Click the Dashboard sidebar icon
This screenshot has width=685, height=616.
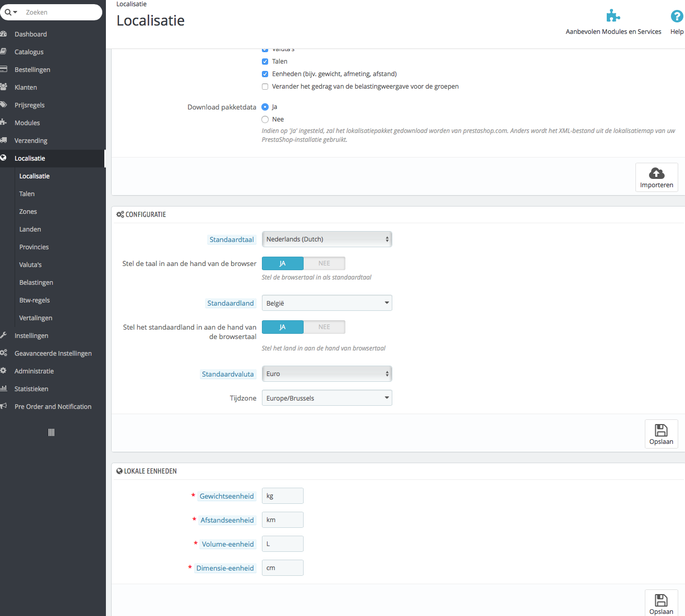(4, 34)
